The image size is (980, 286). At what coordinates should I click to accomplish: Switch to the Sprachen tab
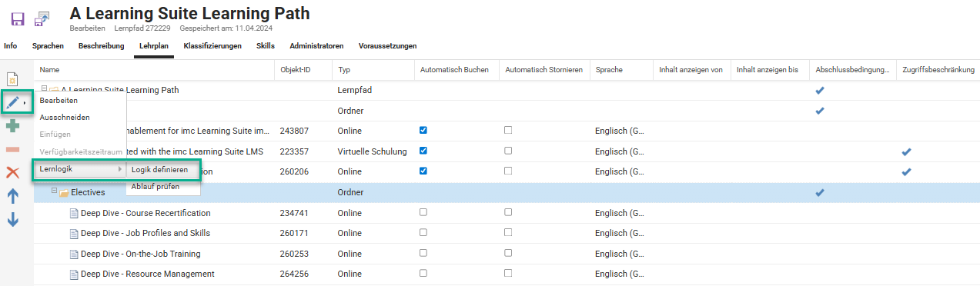tap(48, 46)
